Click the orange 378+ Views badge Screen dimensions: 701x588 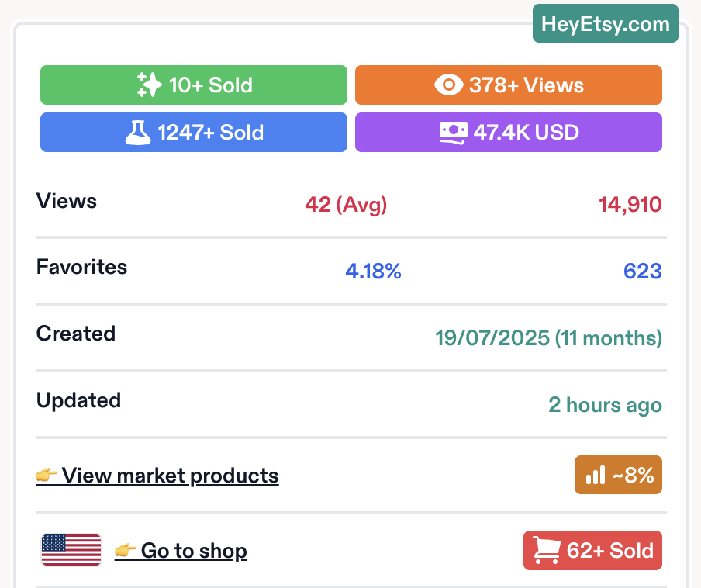[509, 85]
